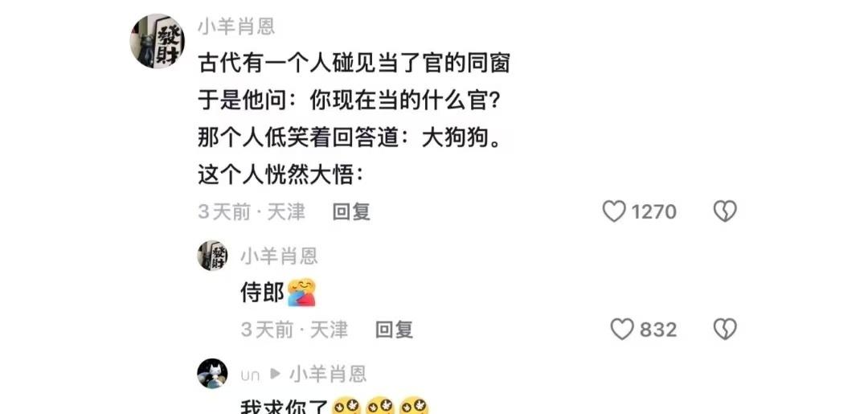Select the 832 like count
The height and width of the screenshot is (414, 868).
[x=658, y=330]
